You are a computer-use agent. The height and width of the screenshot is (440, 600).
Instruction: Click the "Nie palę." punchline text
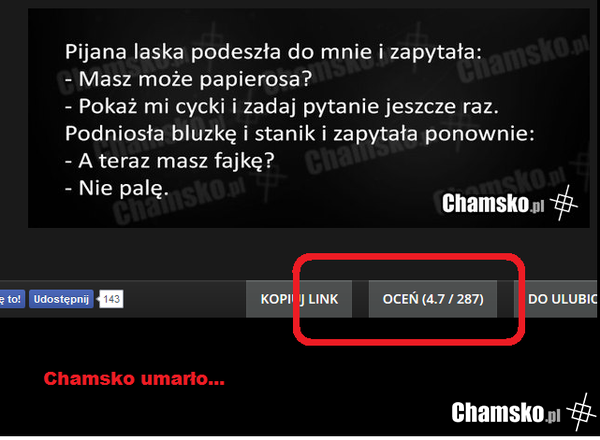(x=117, y=188)
